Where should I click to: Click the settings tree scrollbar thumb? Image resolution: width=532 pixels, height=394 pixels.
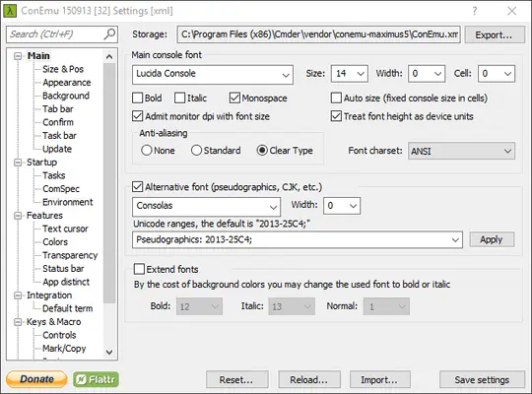tap(109, 182)
